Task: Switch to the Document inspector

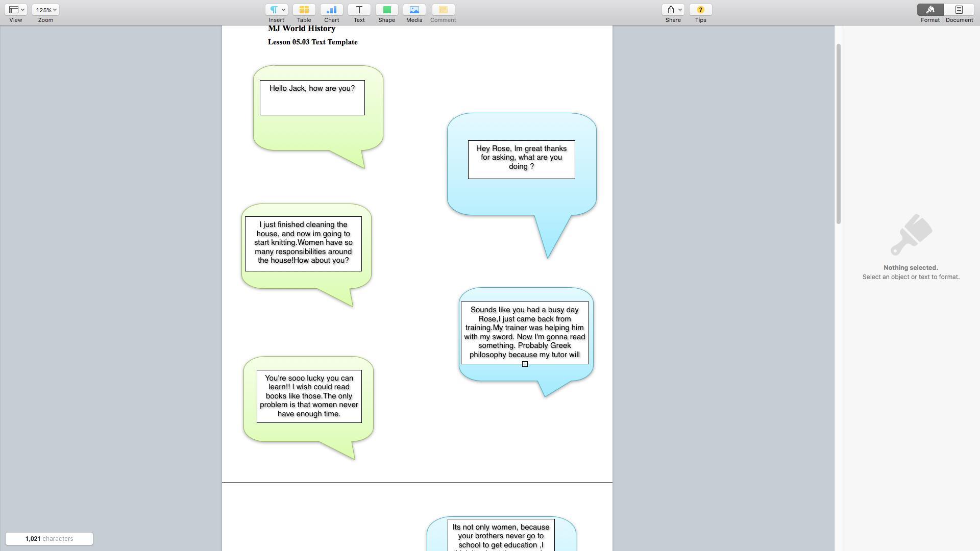Action: [x=959, y=10]
